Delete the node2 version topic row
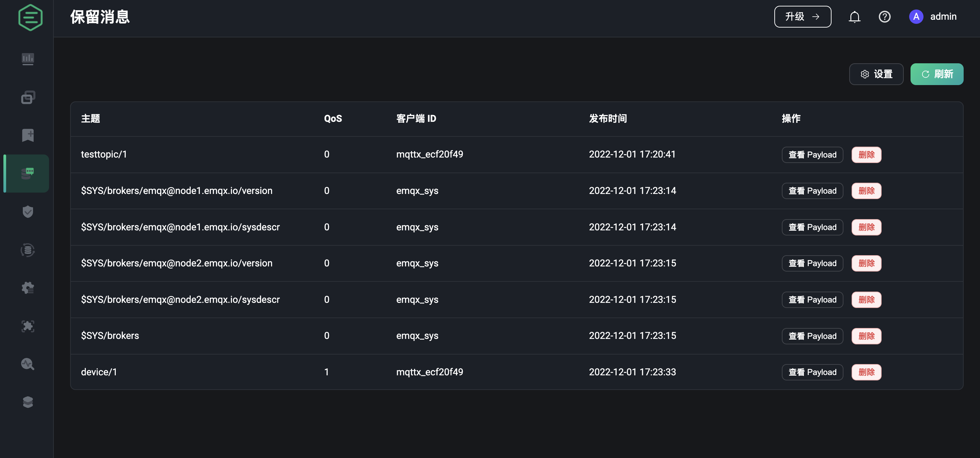980x458 pixels. [x=866, y=263]
